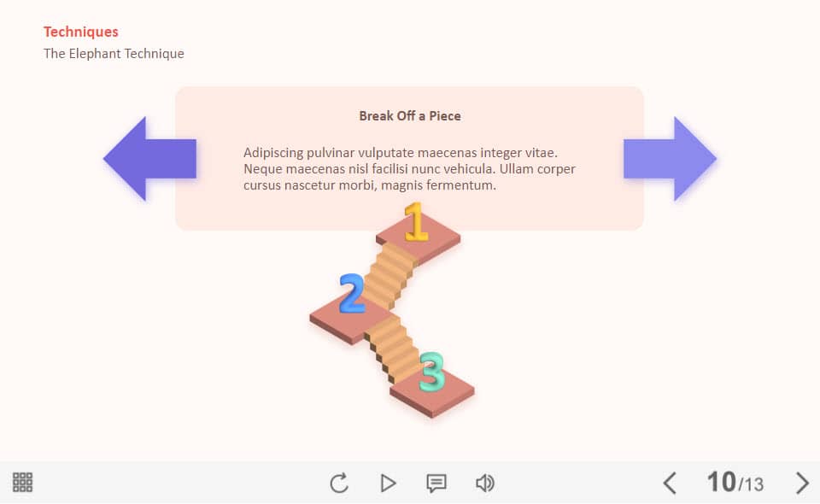Select the green number 3 step
820x504 pixels.
click(x=432, y=372)
